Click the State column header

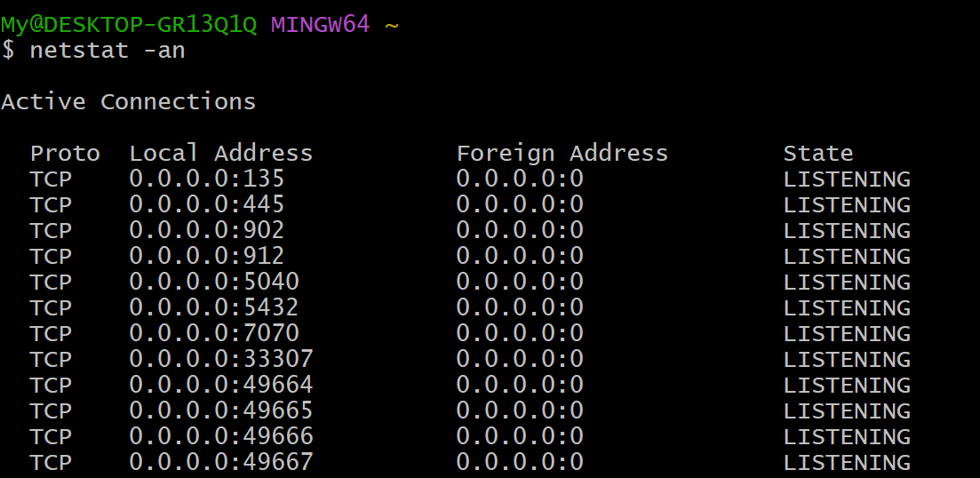(818, 153)
